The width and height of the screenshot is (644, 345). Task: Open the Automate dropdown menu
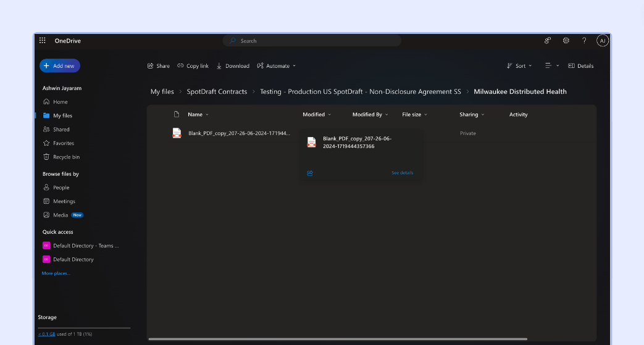pos(277,66)
